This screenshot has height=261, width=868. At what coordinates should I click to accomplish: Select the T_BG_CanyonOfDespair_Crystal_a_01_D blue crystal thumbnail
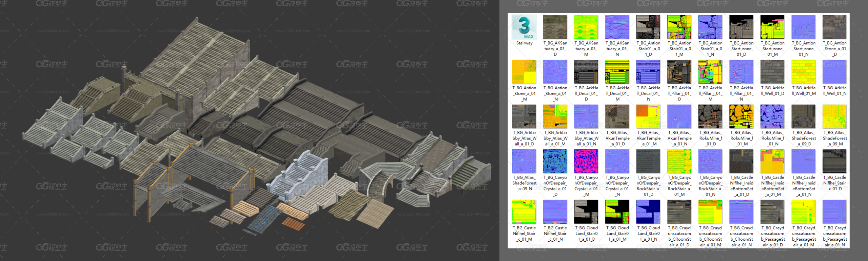[555, 162]
